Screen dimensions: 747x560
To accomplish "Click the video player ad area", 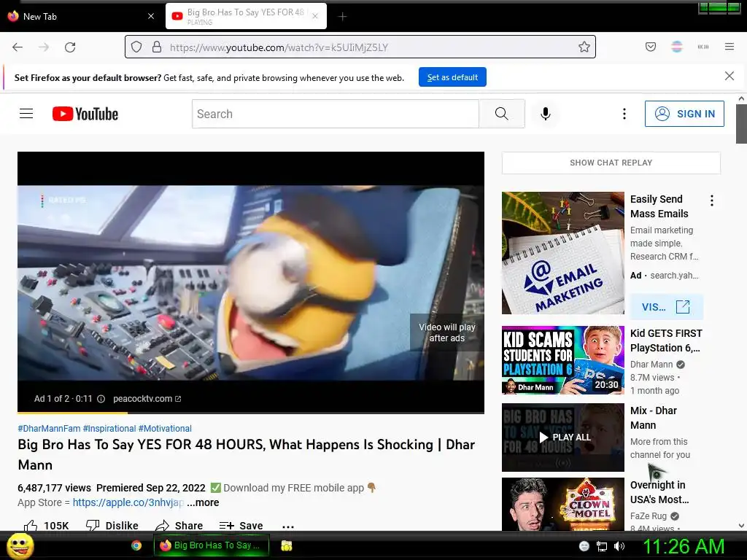I will point(251,282).
